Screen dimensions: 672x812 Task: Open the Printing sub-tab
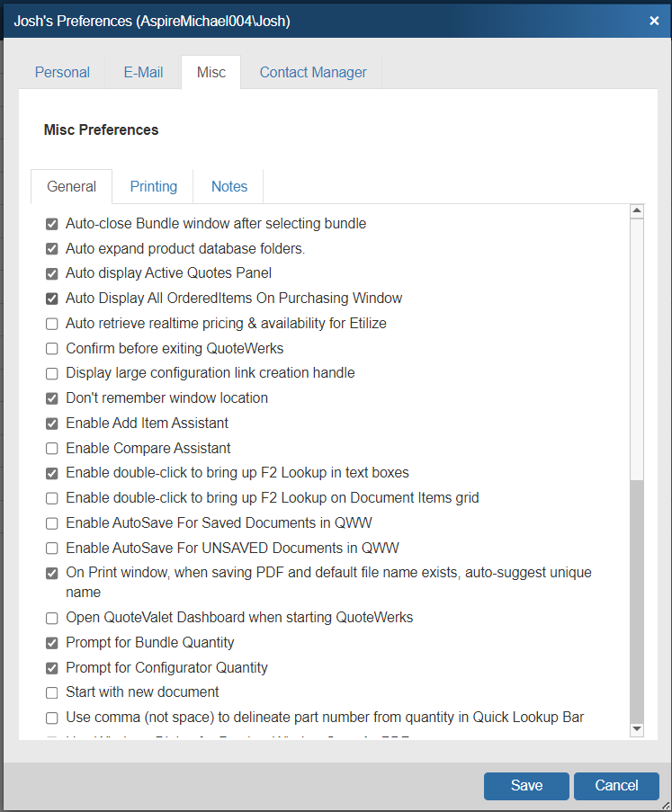coord(153,187)
